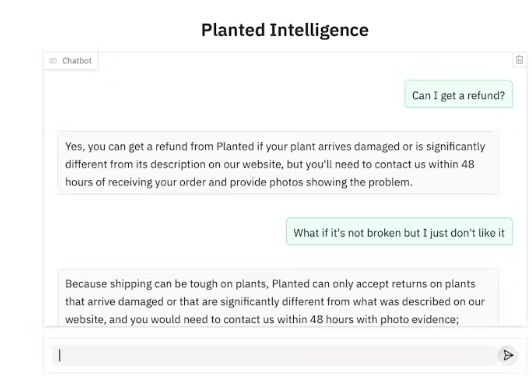Click the Chatbot speech bubble icon

[x=53, y=61]
